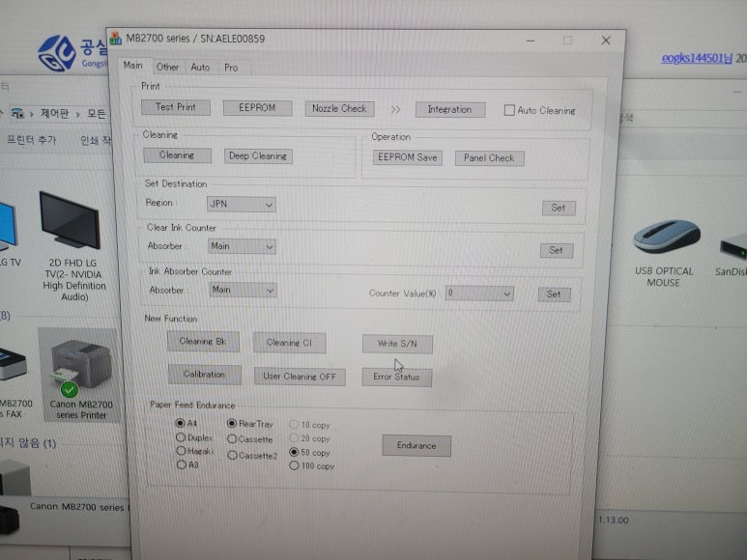The image size is (747, 560).
Task: Click the Control Panel breadcrumb home icon
Action: [x=17, y=114]
